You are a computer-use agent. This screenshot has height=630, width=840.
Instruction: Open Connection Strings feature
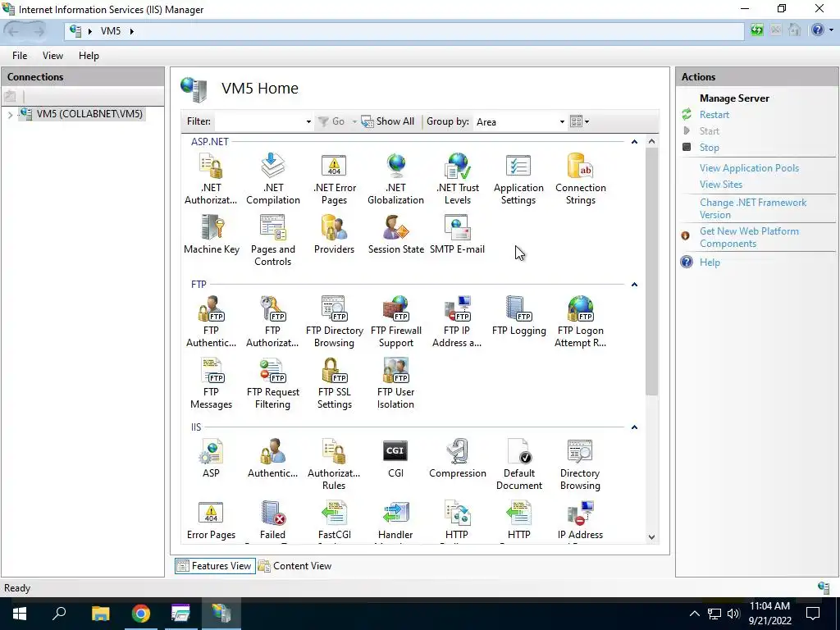coord(580,179)
